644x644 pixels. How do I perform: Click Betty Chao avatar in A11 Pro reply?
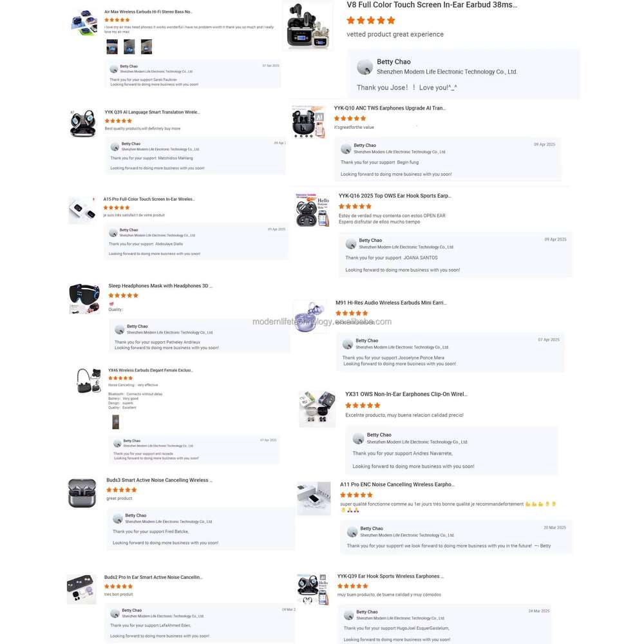(352, 532)
